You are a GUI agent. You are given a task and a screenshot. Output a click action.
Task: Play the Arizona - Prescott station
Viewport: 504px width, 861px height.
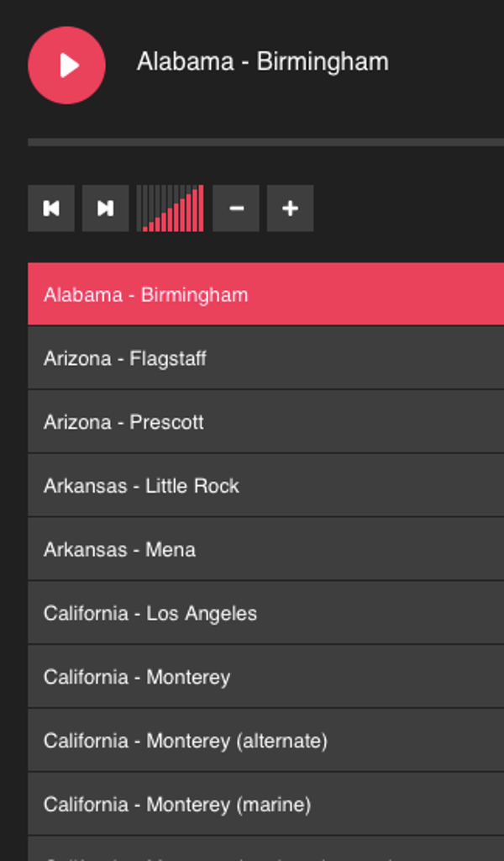pyautogui.click(x=265, y=422)
